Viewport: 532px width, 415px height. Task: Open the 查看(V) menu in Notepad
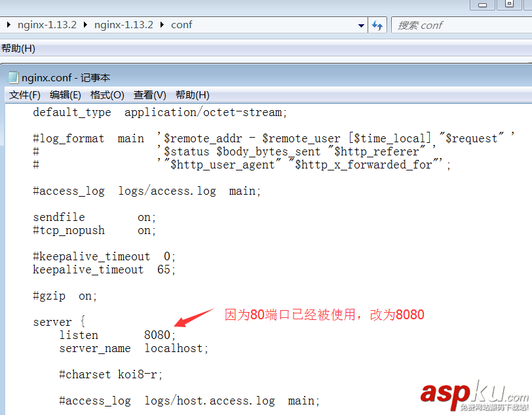(149, 95)
